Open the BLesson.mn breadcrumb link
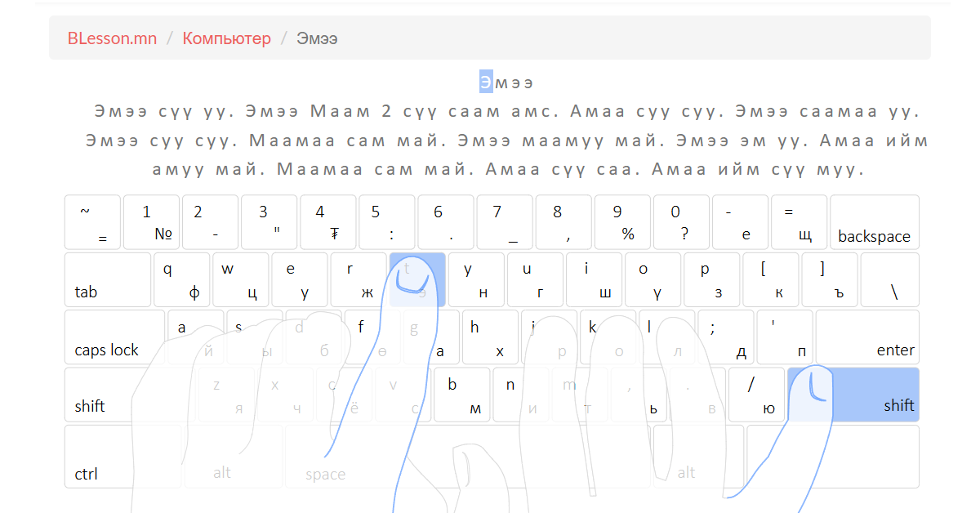 coord(113,38)
